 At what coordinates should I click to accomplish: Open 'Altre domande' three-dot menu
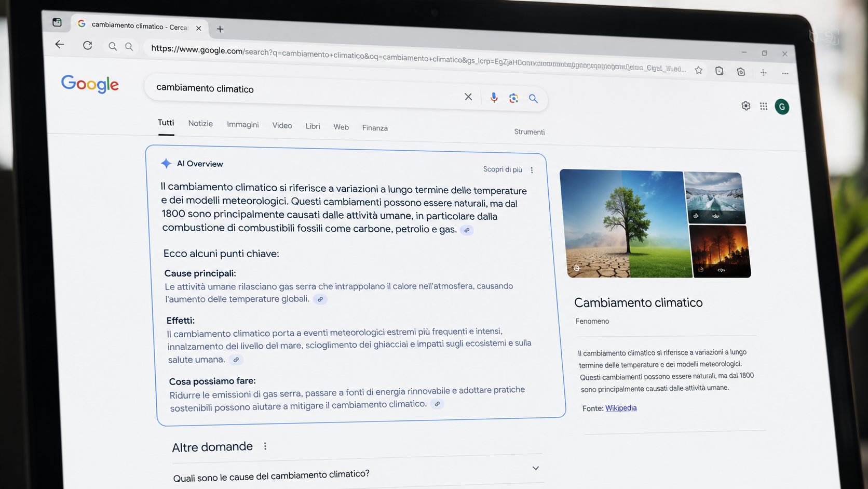(265, 446)
